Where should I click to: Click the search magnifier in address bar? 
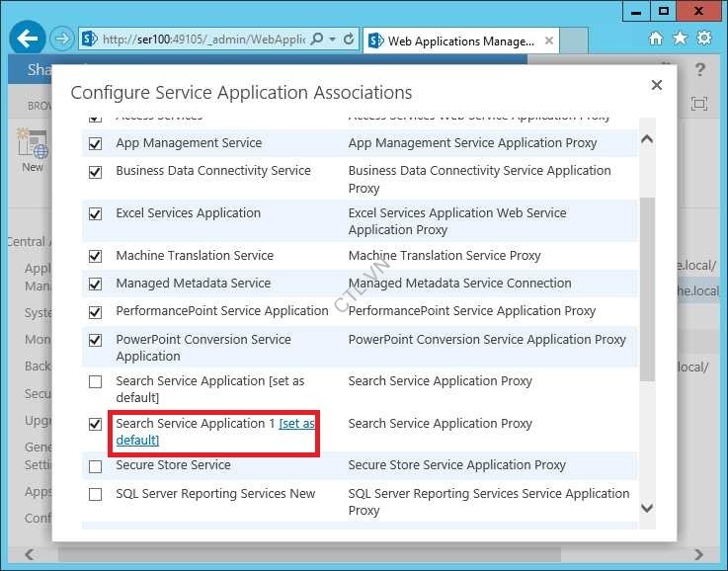pos(317,39)
